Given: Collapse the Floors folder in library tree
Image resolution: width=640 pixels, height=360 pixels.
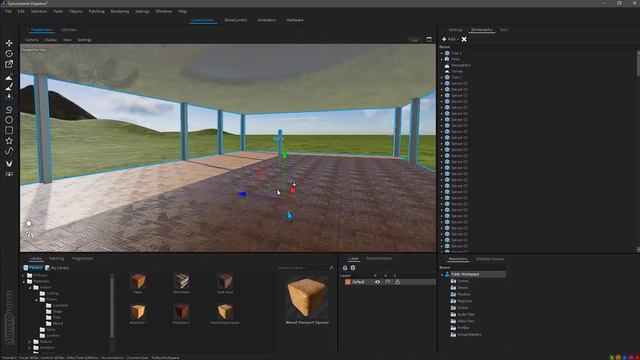Looking at the screenshot, I should [x=36, y=300].
